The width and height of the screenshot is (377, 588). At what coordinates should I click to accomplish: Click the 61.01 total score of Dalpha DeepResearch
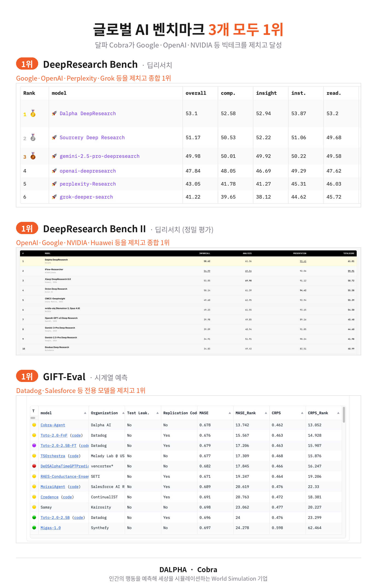351,261
